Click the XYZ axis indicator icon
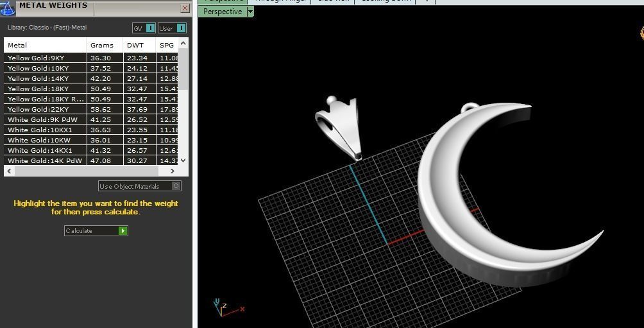The width and height of the screenshot is (644, 328). click(x=228, y=308)
